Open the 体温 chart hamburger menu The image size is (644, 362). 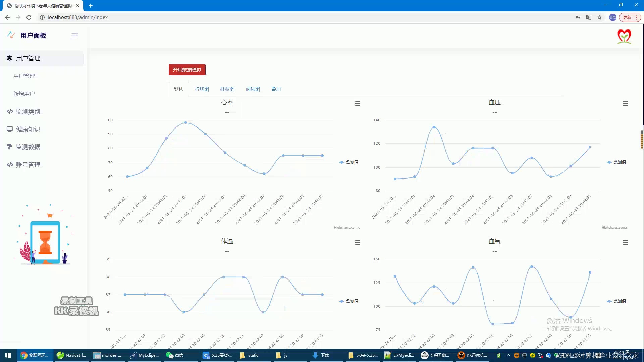[358, 243]
